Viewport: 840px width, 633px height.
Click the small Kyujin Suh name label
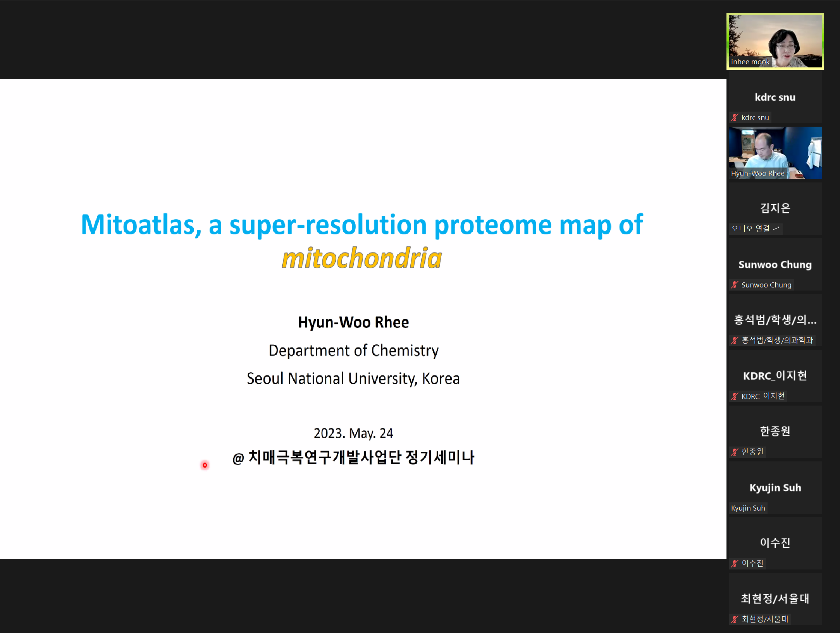tap(748, 508)
